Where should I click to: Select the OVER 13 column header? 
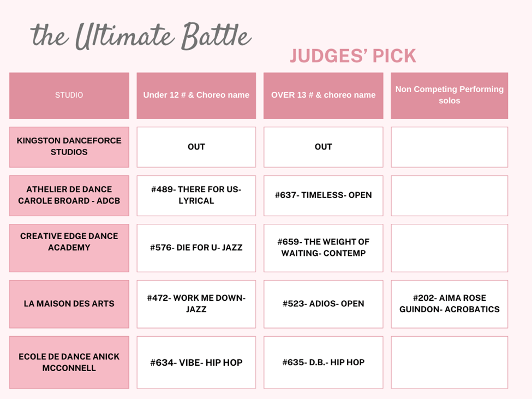tap(323, 95)
